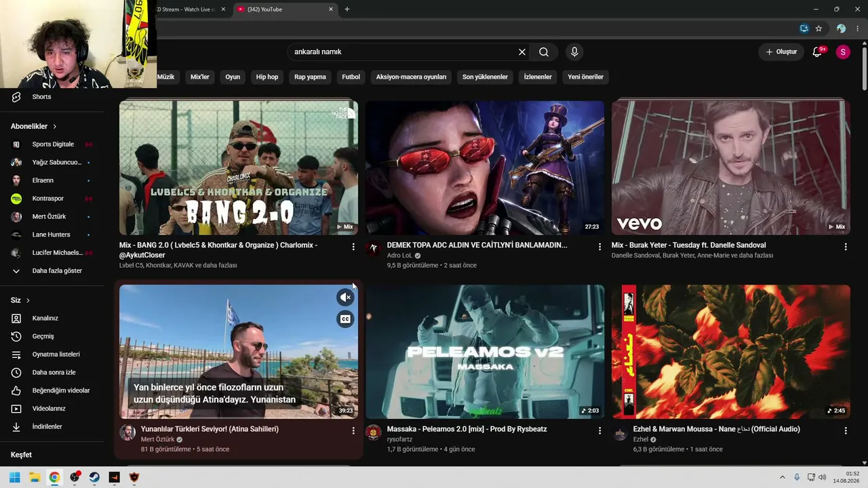868x488 pixels.
Task: Select the Oyun filter chip
Action: tap(233, 77)
